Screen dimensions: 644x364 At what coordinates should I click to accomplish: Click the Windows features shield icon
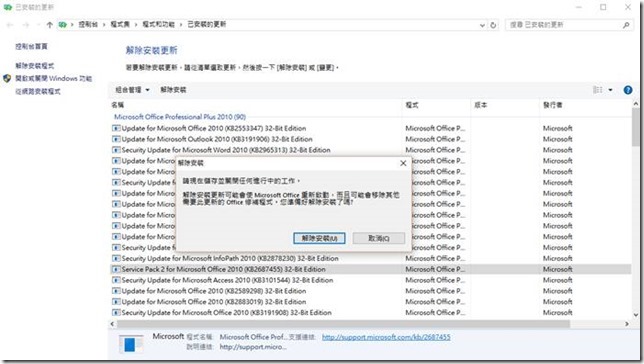point(7,78)
